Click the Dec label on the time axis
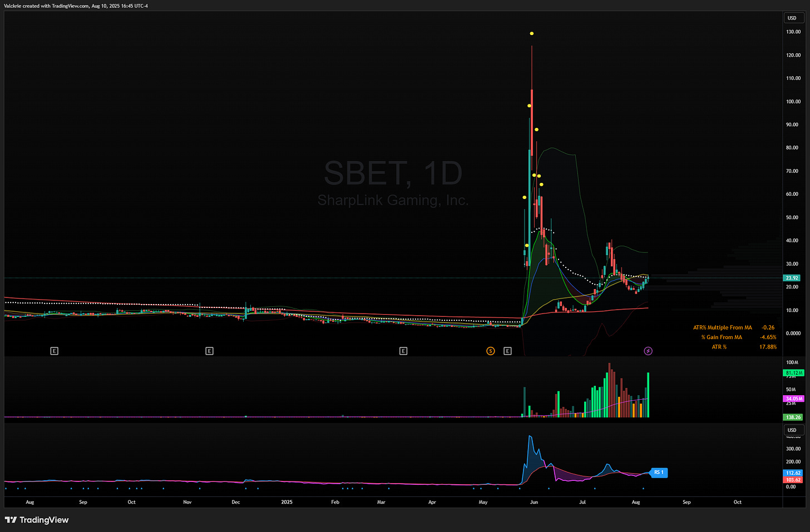The width and height of the screenshot is (810, 532). pyautogui.click(x=236, y=502)
